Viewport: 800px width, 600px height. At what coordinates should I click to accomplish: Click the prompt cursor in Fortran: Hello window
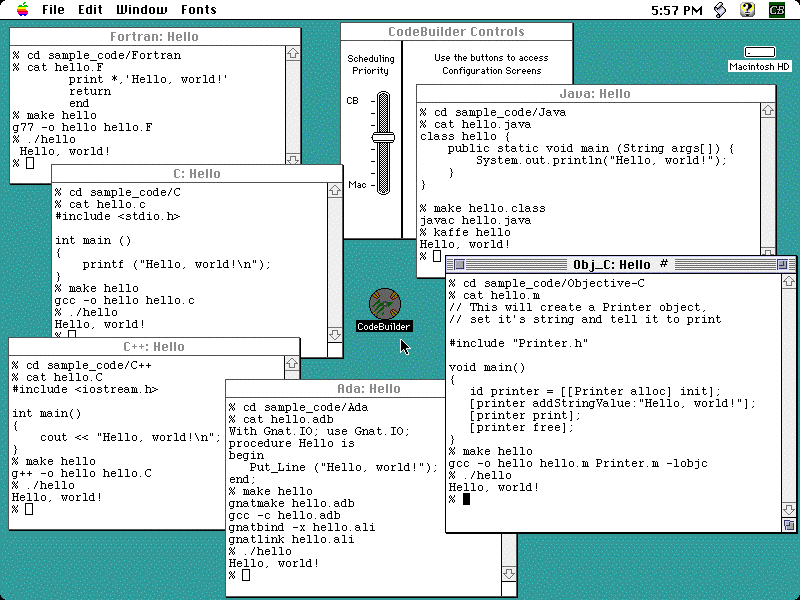pyautogui.click(x=30, y=163)
